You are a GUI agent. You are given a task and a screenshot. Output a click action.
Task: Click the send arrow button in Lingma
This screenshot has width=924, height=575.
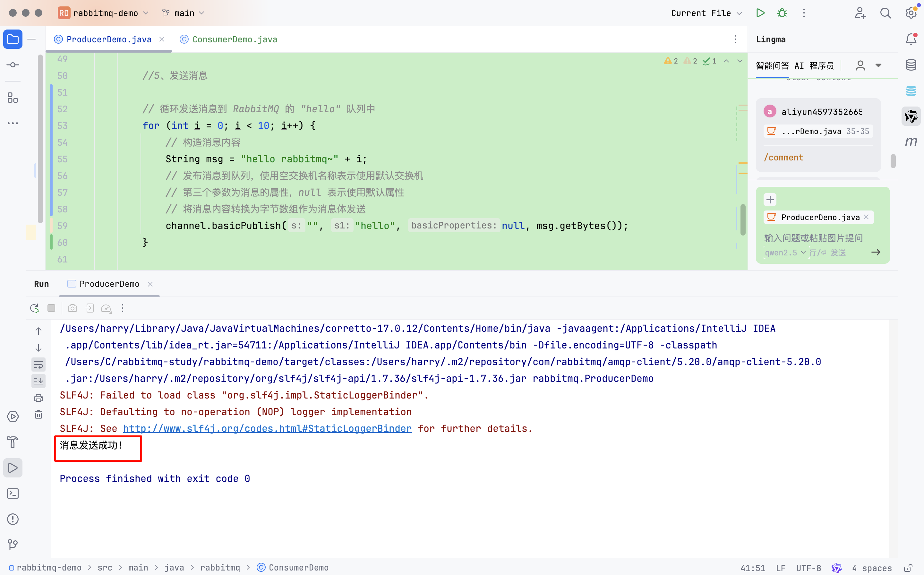876,252
